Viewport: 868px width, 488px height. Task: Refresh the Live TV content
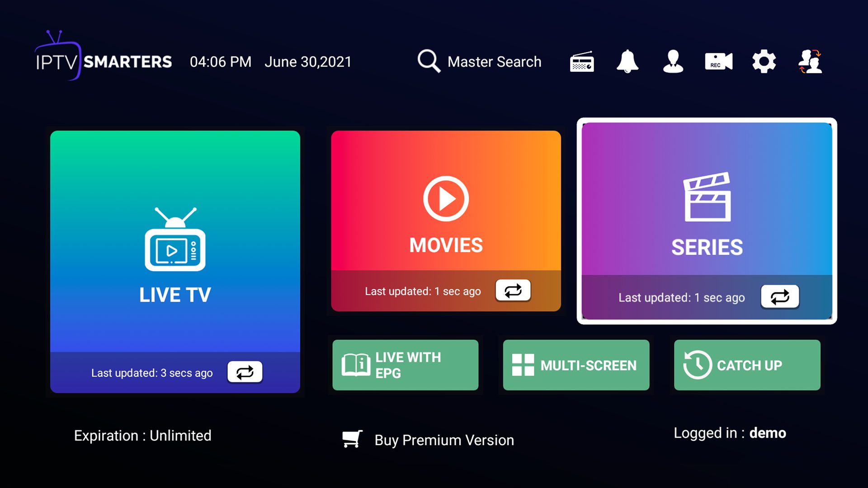[x=245, y=371]
